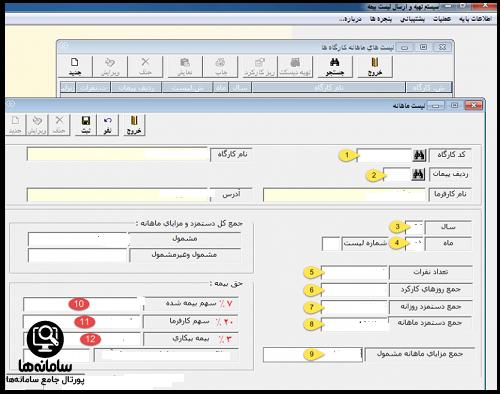This screenshot has width=500, height=394.
Task: Click ریز کارکرد icon in the back window toolbar
Action: (260, 67)
